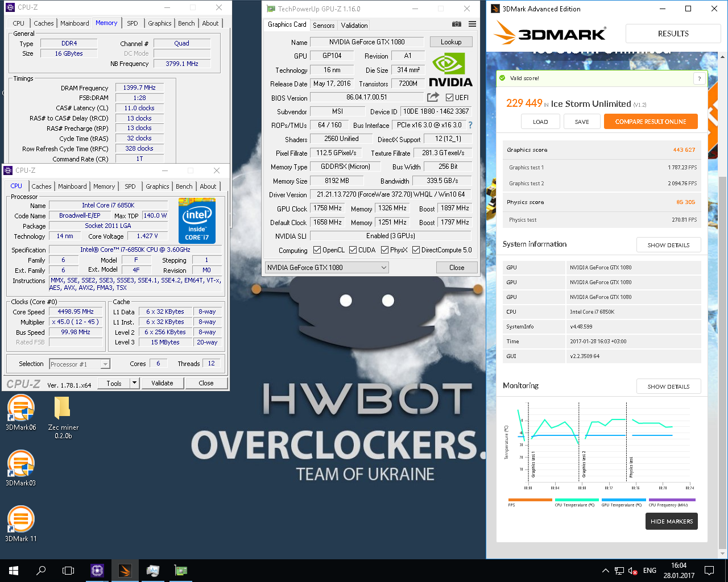Click the monitor-style taskbar app icon
The width and height of the screenshot is (728, 582).
coord(152,571)
